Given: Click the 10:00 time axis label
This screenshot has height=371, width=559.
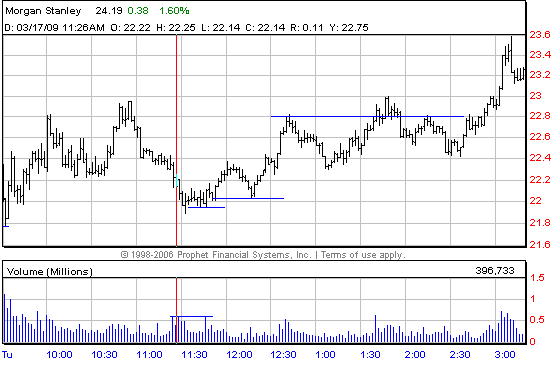Looking at the screenshot, I should tap(59, 355).
